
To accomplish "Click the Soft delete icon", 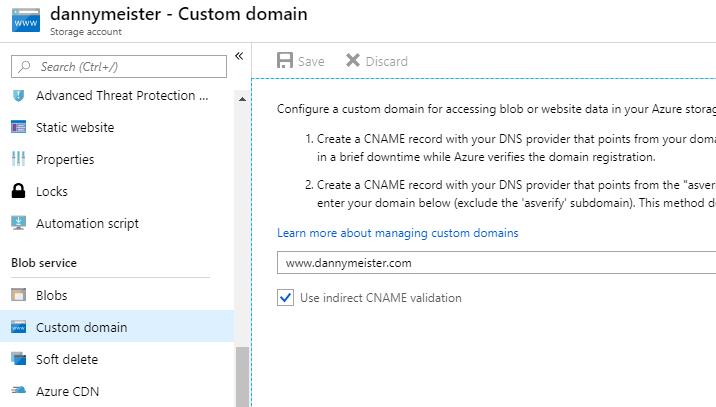I will tap(18, 359).
